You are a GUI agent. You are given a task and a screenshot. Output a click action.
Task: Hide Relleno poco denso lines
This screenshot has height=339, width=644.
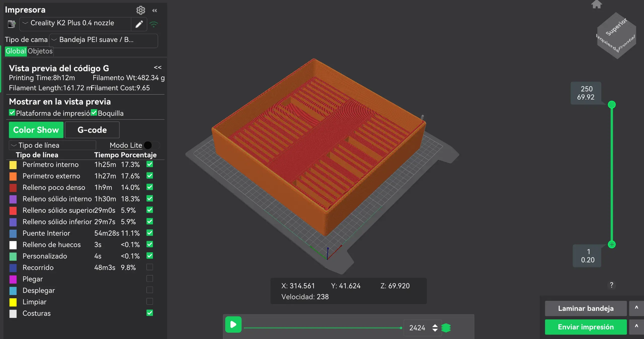pyautogui.click(x=150, y=187)
